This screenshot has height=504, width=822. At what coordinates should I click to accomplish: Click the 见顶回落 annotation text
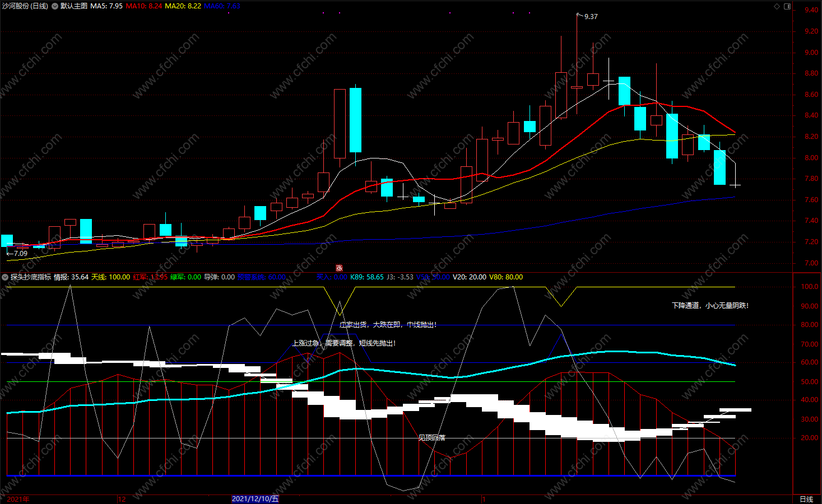tap(432, 438)
